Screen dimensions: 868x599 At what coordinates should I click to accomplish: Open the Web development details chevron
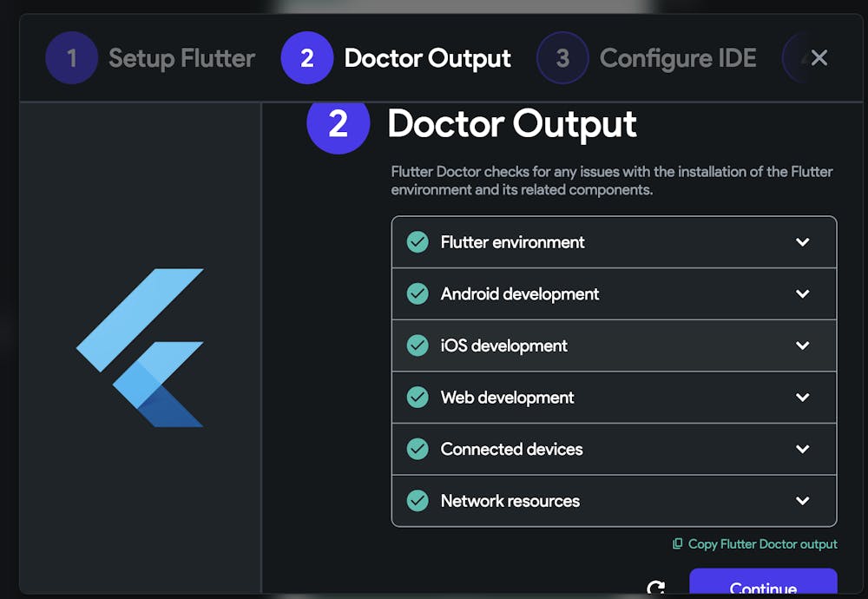point(802,397)
